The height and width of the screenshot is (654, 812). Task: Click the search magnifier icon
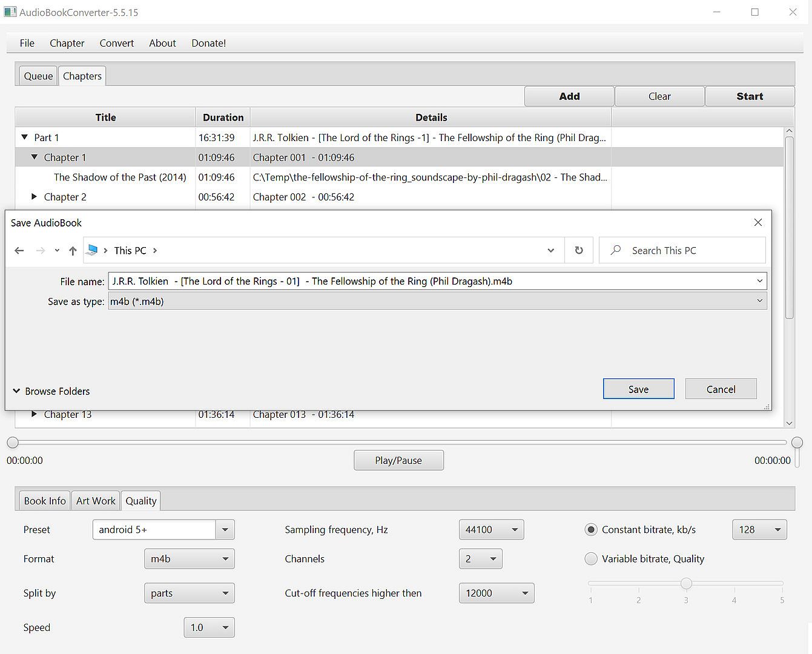pos(616,250)
